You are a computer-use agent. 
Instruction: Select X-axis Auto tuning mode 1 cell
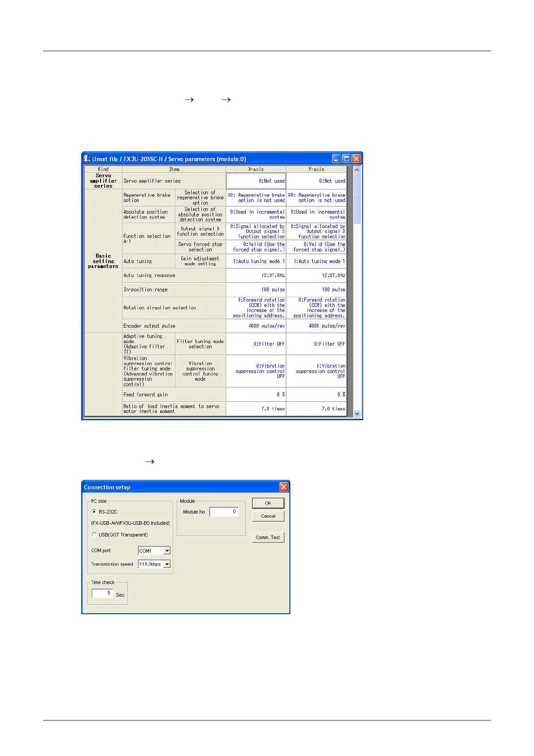(x=256, y=261)
